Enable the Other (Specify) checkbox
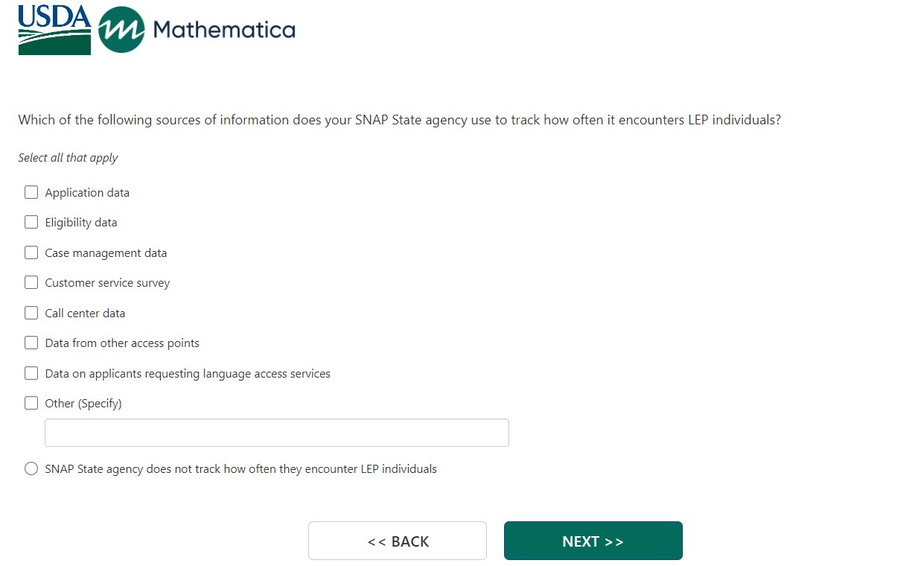 pos(31,403)
